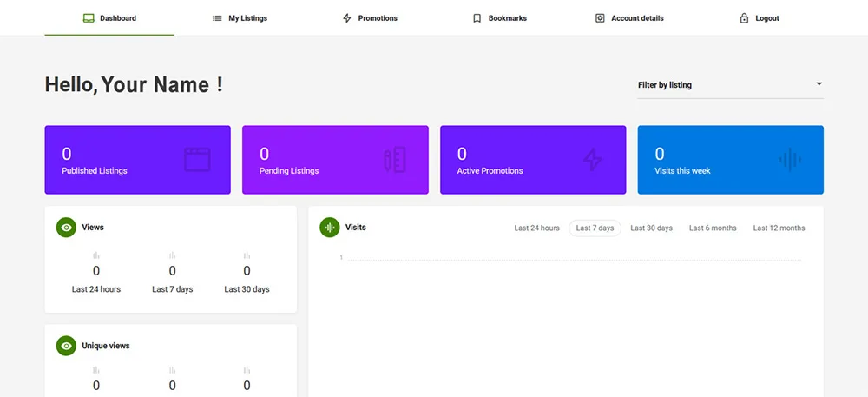Click the Dashboard monitor icon

[89, 18]
